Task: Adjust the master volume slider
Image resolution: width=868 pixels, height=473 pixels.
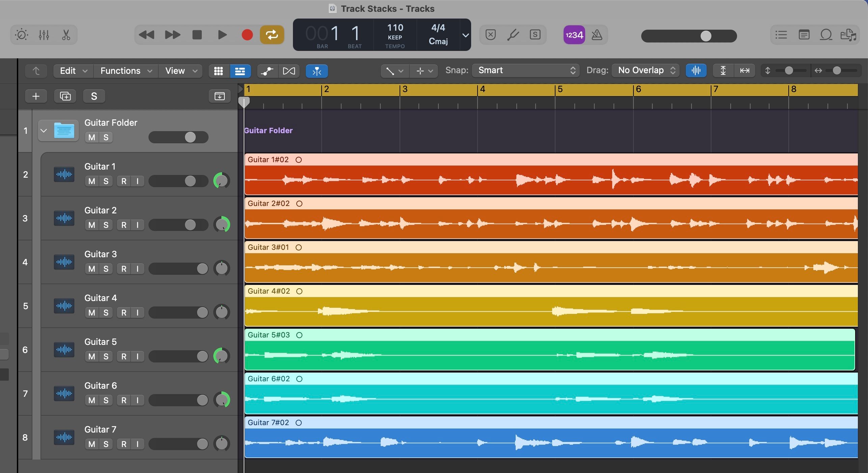Action: [705, 36]
